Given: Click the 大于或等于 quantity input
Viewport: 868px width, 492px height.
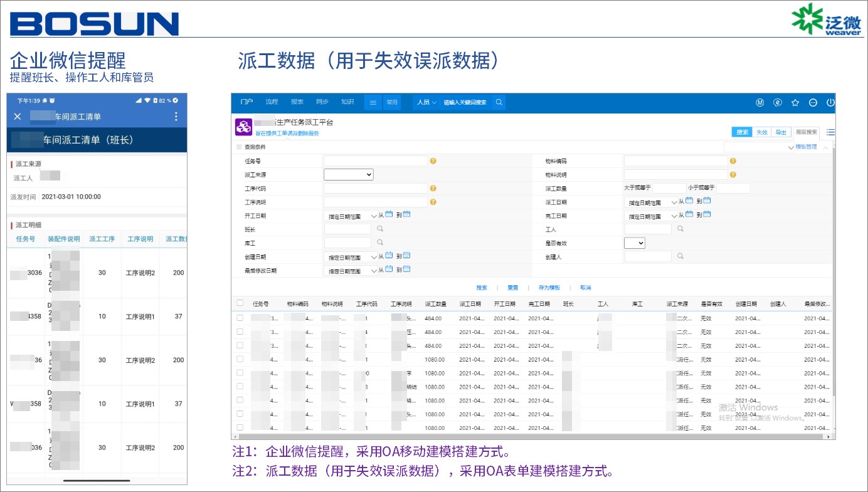Looking at the screenshot, I should (669, 188).
